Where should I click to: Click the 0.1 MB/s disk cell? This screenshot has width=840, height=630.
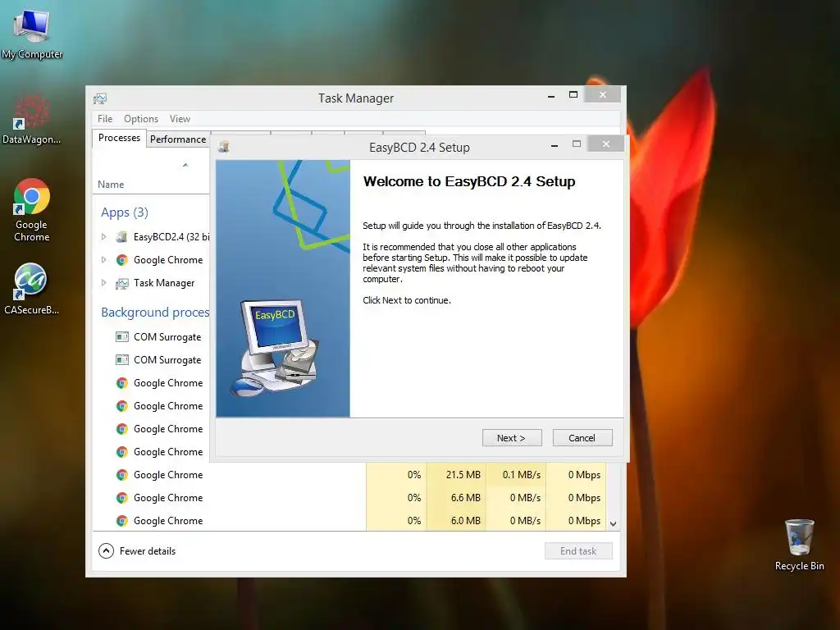pos(517,475)
